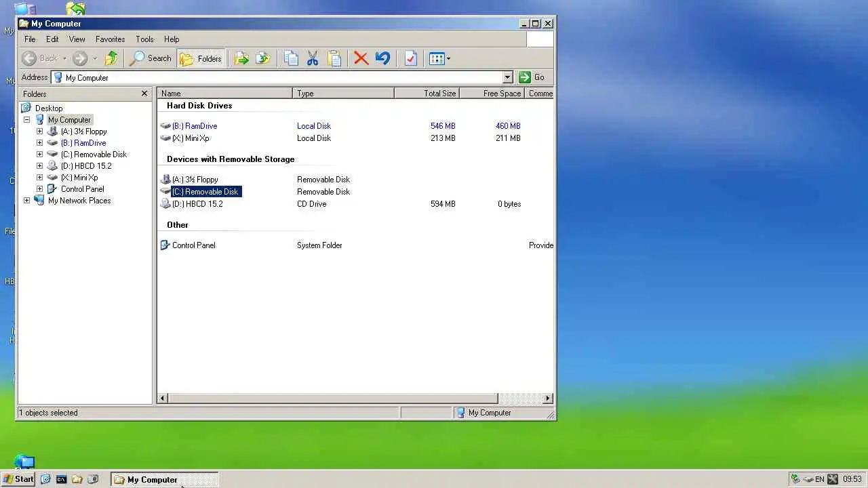Click (C:) Removable Disk drive icon in list
868x488 pixels.
[x=165, y=192]
